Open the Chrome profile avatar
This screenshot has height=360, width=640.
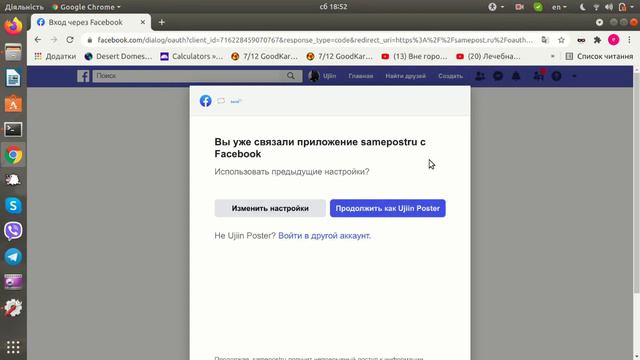[x=613, y=40]
